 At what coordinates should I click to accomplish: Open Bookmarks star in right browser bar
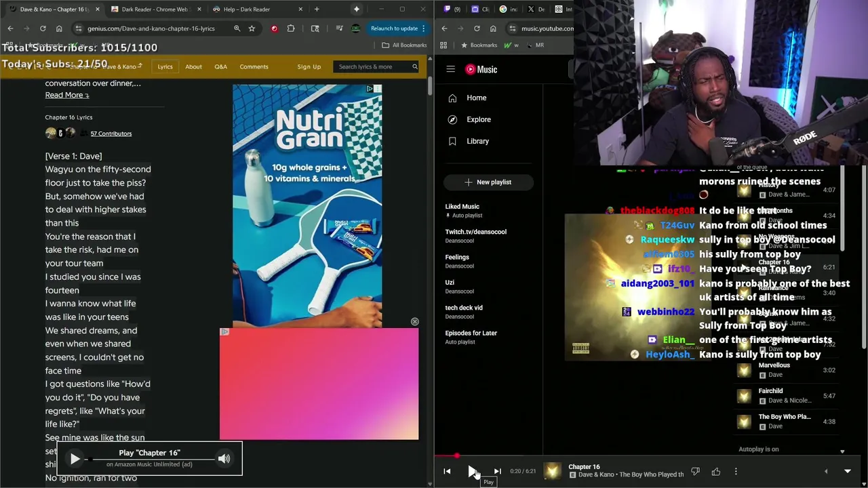coord(479,45)
